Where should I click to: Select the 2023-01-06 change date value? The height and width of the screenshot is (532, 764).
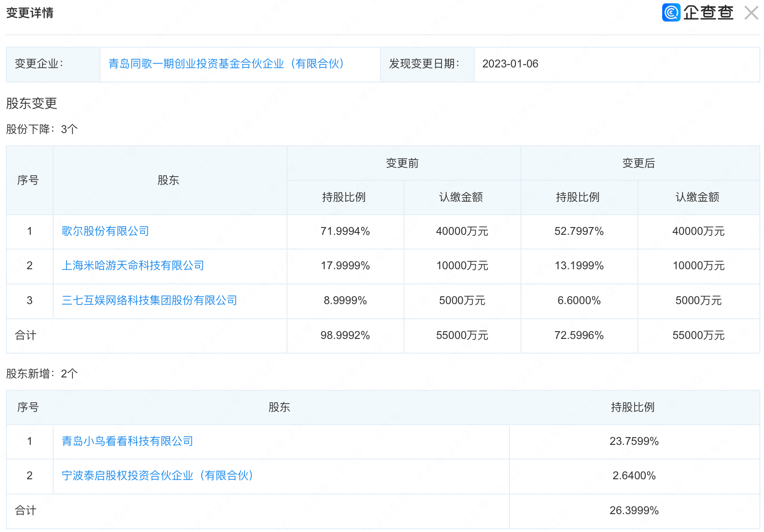pos(510,64)
